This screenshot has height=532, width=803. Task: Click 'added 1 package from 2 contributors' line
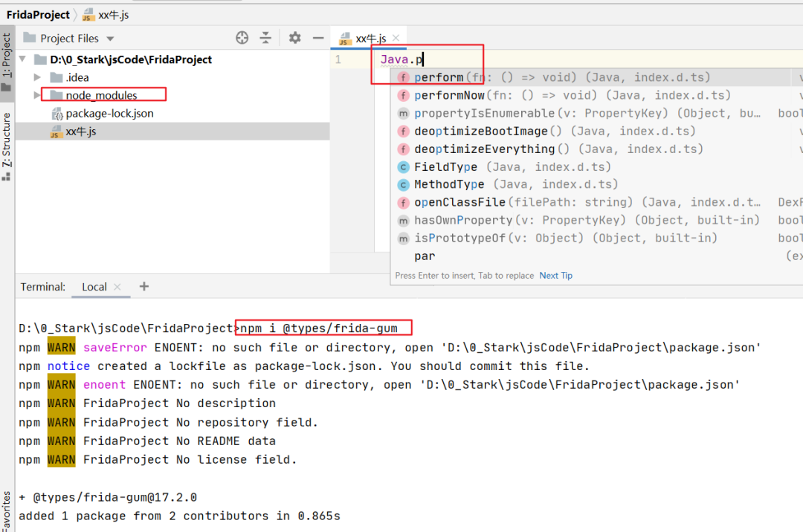(x=179, y=516)
